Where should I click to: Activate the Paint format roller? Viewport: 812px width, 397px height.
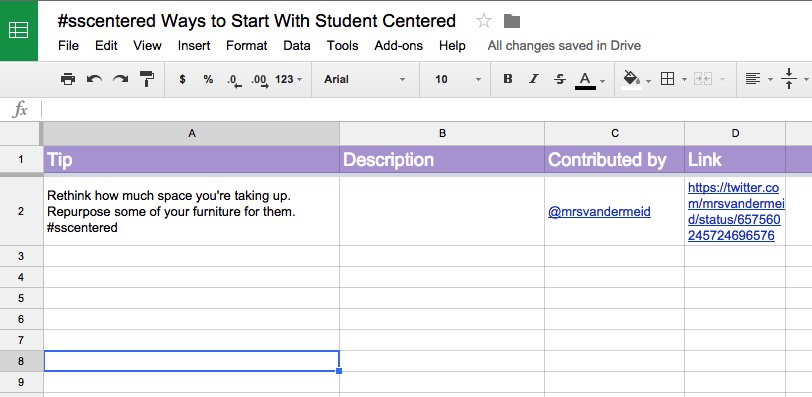147,79
